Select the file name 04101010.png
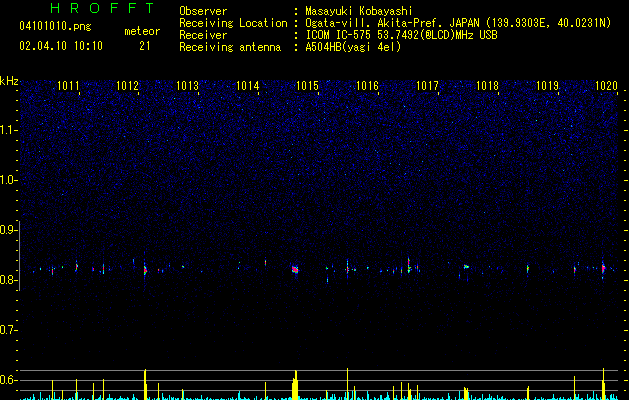The image size is (629, 400). tap(55, 26)
